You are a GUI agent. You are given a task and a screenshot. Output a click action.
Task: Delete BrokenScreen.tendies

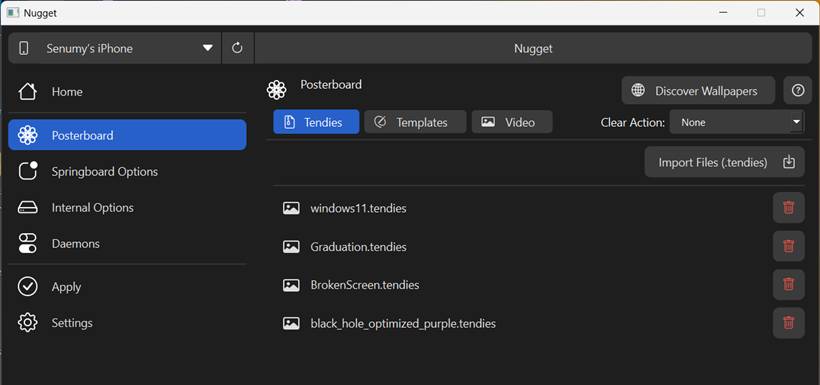coord(789,285)
